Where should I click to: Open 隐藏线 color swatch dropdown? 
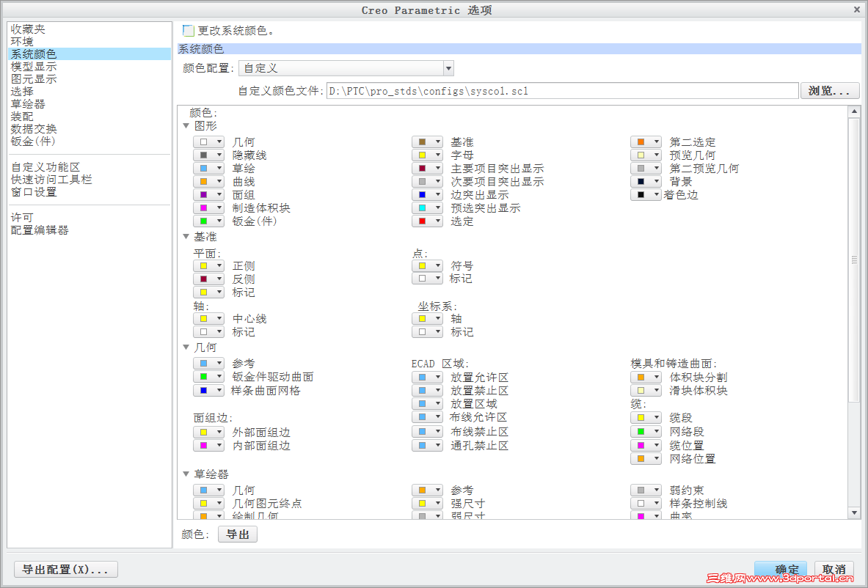[x=208, y=155]
